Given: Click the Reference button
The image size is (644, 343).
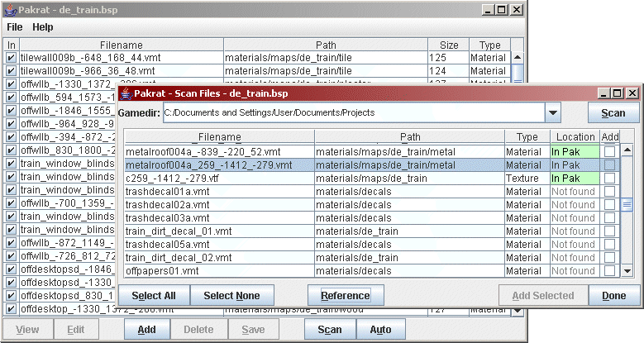Looking at the screenshot, I should tap(346, 296).
